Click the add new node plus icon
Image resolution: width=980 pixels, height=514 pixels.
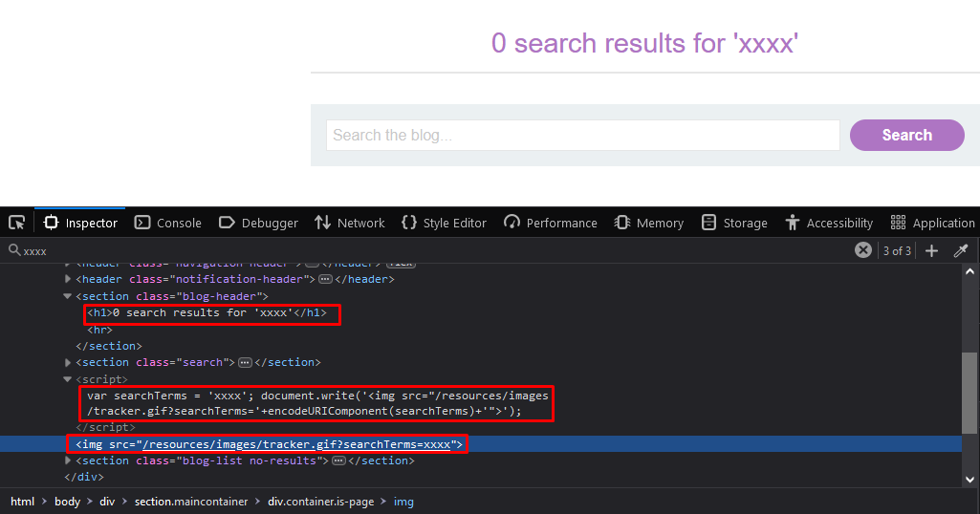(931, 250)
